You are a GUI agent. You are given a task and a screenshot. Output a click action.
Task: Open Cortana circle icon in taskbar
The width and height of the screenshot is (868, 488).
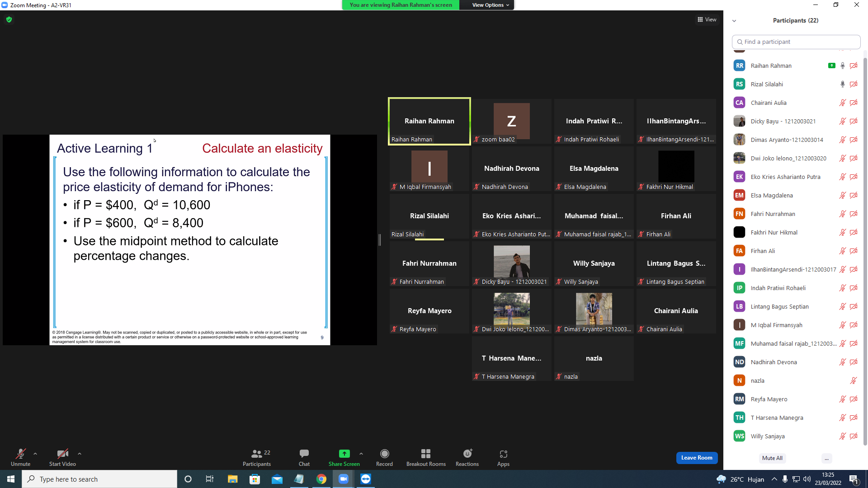(188, 479)
